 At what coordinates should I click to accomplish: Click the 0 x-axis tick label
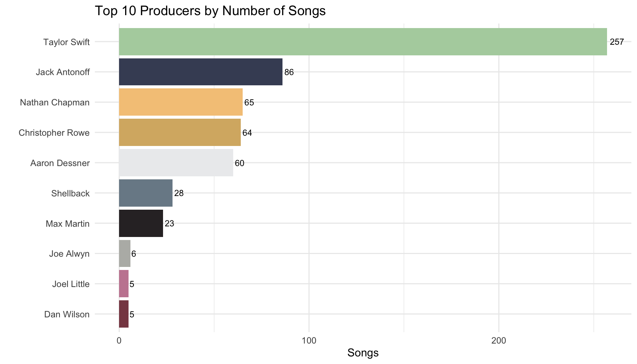(119, 340)
